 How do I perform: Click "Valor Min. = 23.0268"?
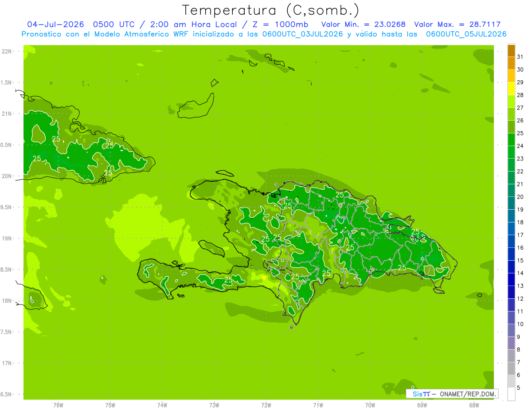pos(363,24)
